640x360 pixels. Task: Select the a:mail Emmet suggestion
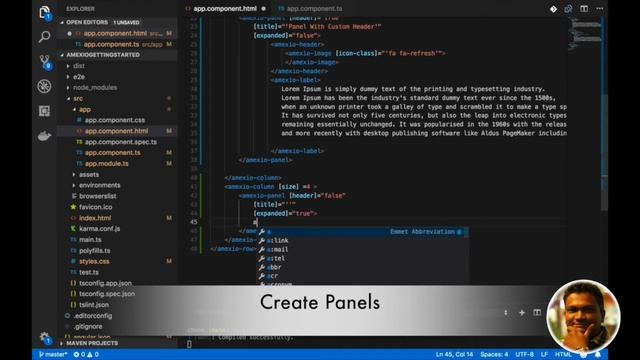362,250
